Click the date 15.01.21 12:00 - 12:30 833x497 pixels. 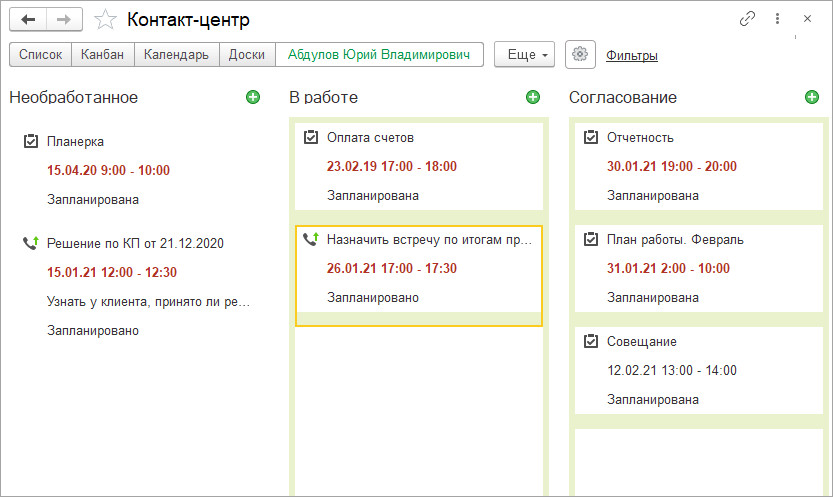coord(112,272)
